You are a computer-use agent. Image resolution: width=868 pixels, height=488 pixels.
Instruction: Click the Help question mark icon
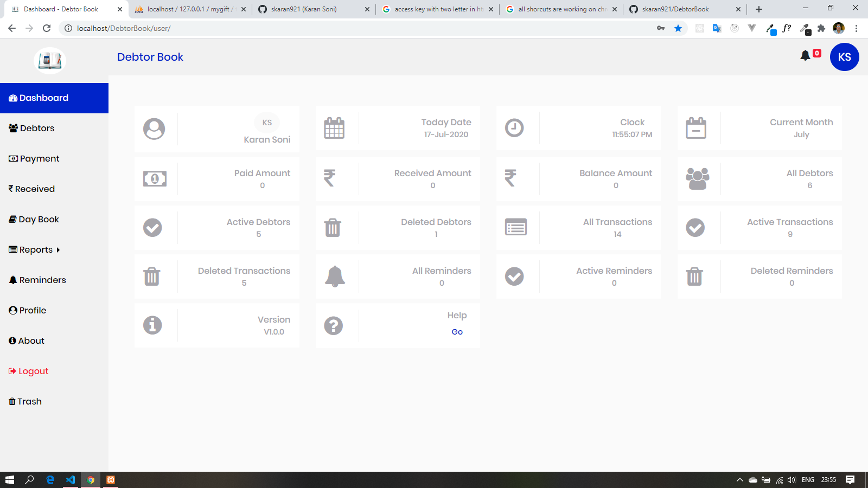(x=333, y=325)
